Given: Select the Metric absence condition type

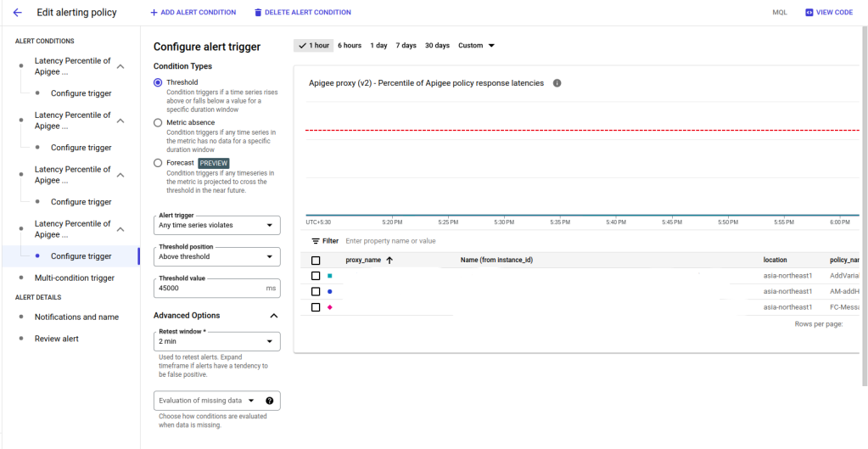Looking at the screenshot, I should 158,123.
